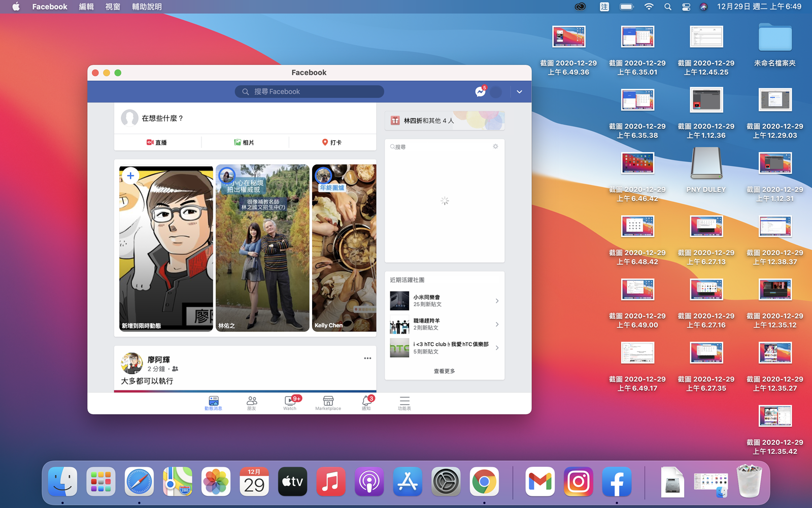Viewport: 812px width, 508px height.
Task: Click the 直播 live video button
Action: click(157, 142)
